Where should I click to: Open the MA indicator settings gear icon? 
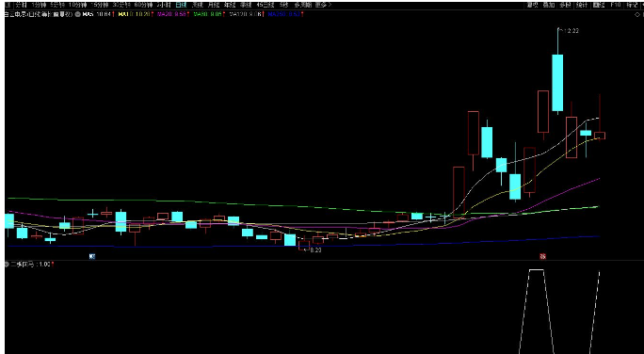point(77,14)
